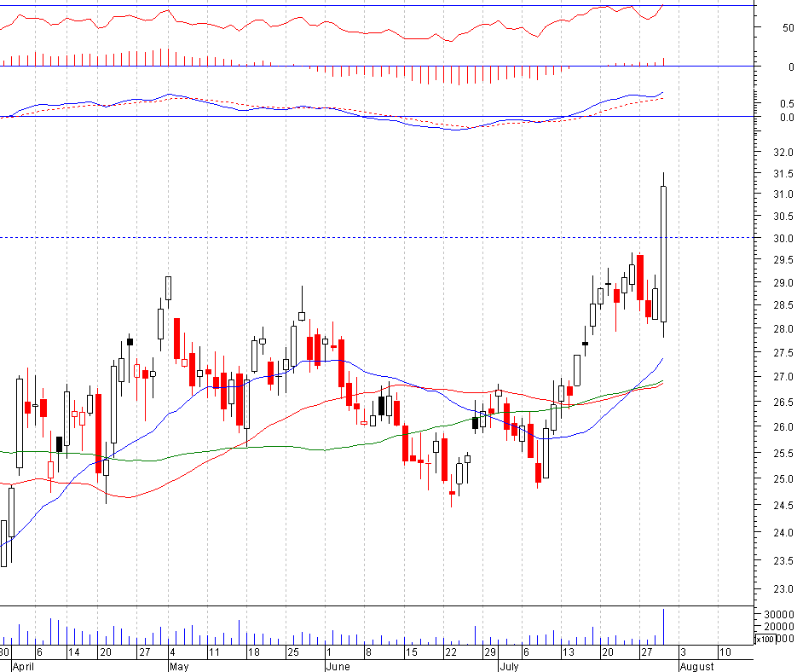
Task: Select the 25.5 price axis value
Action: (x=783, y=453)
